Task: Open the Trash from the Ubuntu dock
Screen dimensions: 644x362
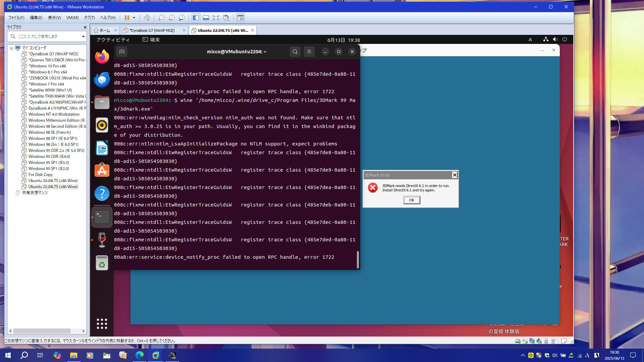Action: point(102,263)
